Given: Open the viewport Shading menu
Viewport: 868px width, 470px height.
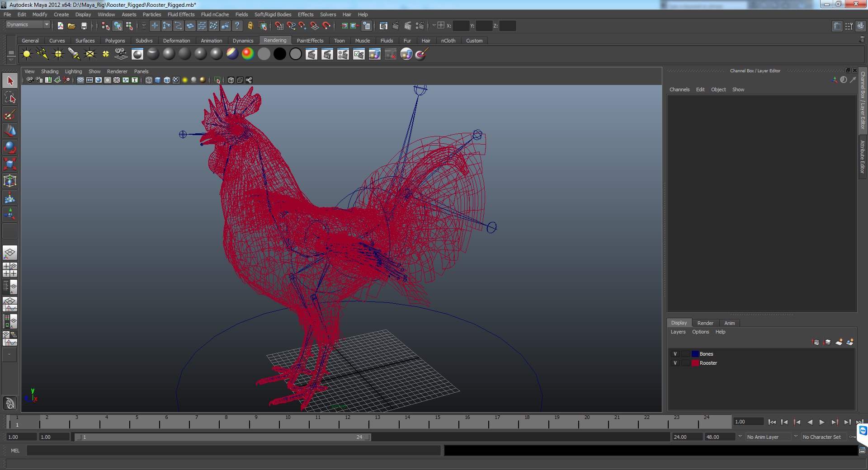Looking at the screenshot, I should 50,71.
